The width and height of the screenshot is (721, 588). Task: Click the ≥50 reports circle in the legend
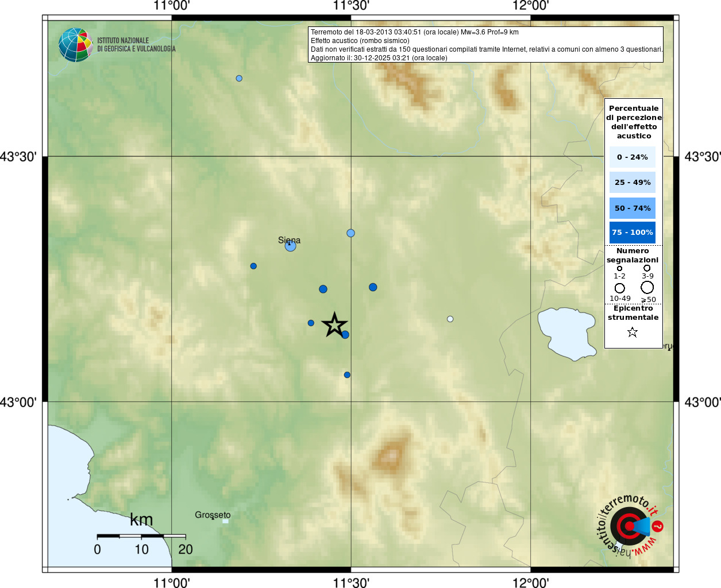pyautogui.click(x=647, y=287)
